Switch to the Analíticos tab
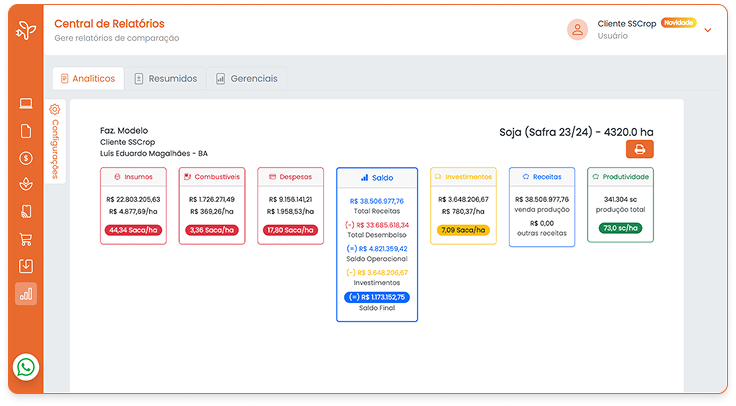The image size is (736, 406). point(88,78)
